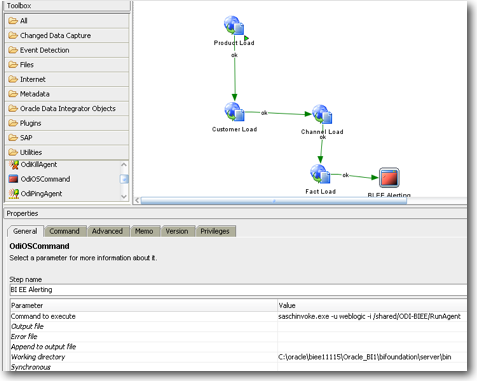
Task: Switch to the General tab
Action: click(25, 231)
